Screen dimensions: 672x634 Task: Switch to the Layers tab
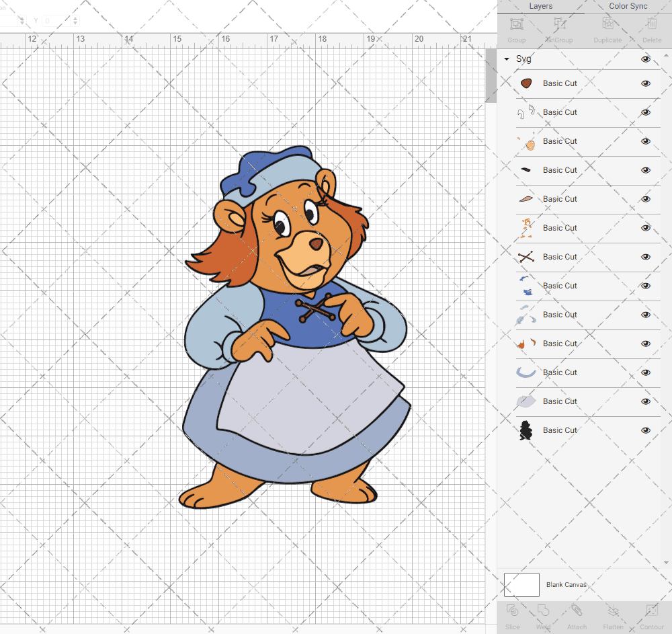540,6
